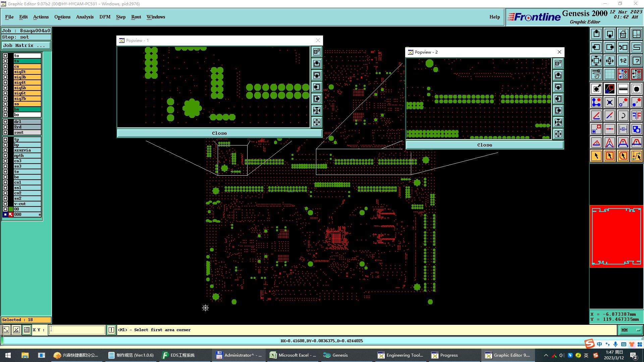Screen dimensions: 644x362
Task: Select the rotate feature tool
Action: pos(623,116)
